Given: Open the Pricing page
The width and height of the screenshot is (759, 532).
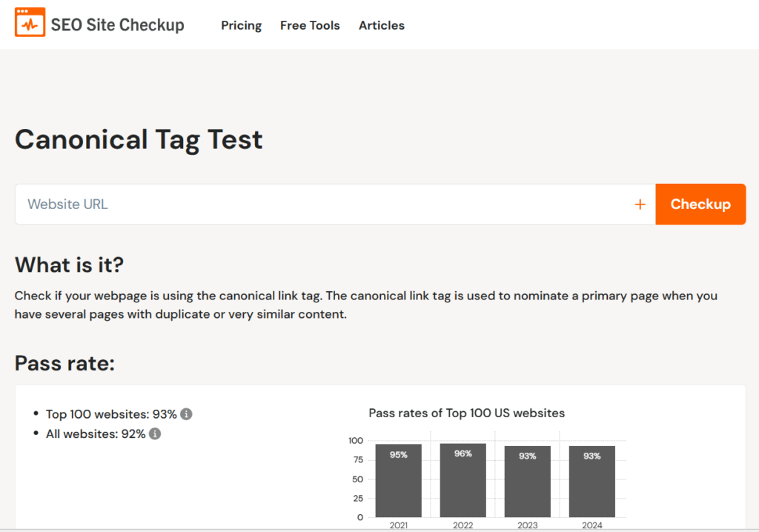Looking at the screenshot, I should click(241, 25).
